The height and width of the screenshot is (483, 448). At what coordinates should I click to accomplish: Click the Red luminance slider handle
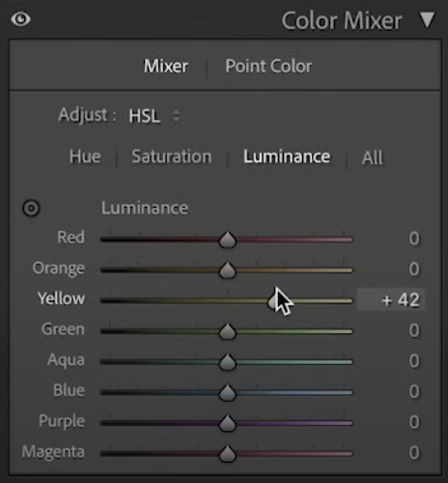(228, 240)
